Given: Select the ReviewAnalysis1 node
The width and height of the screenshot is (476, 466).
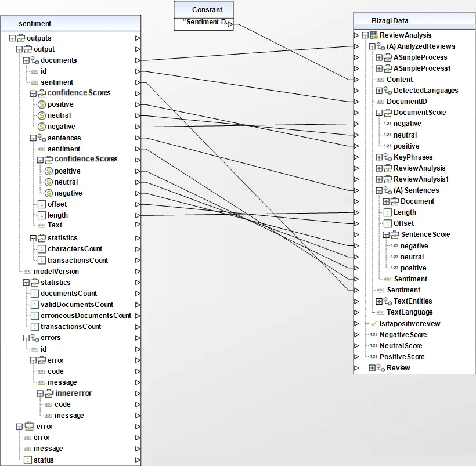Looking at the screenshot, I should tap(421, 179).
